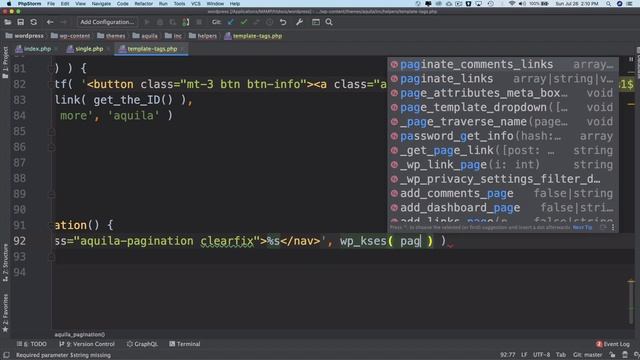Select _get_page_link completion suggestion
The height and width of the screenshot is (360, 640).
coord(503,150)
